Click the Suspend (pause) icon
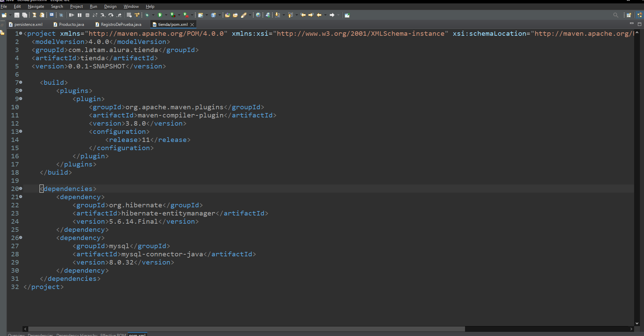This screenshot has width=644, height=336. [x=79, y=15]
